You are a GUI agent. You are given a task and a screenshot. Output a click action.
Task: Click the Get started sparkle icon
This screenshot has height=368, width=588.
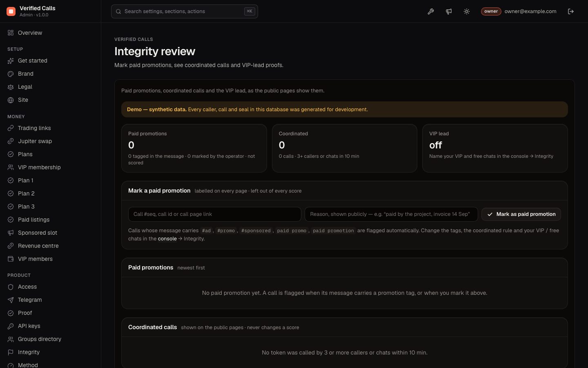tap(11, 61)
